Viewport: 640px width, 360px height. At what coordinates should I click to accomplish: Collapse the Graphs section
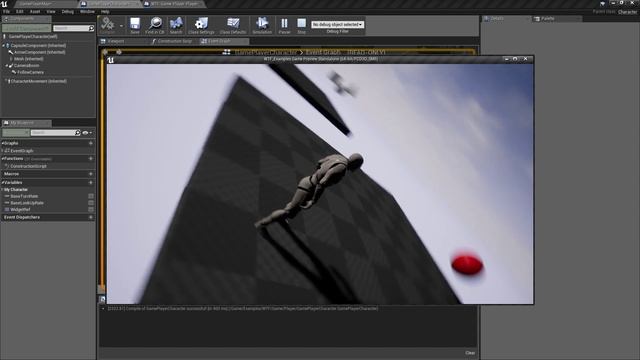pos(3,143)
